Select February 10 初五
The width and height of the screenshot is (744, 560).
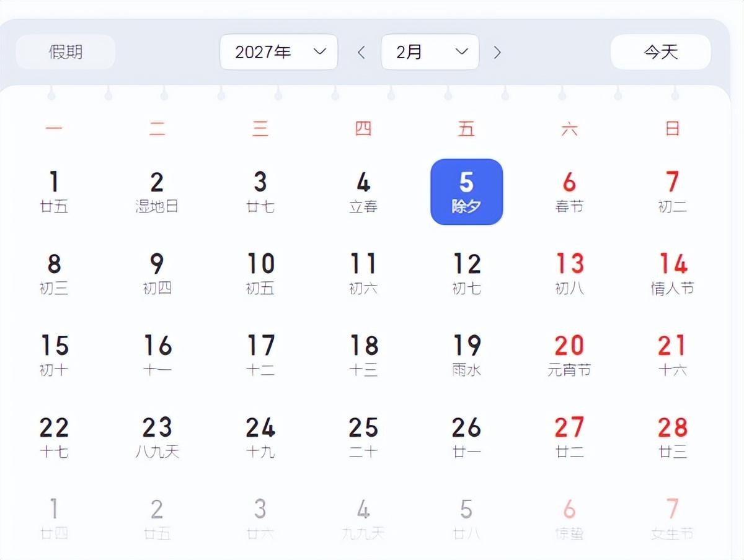point(260,274)
